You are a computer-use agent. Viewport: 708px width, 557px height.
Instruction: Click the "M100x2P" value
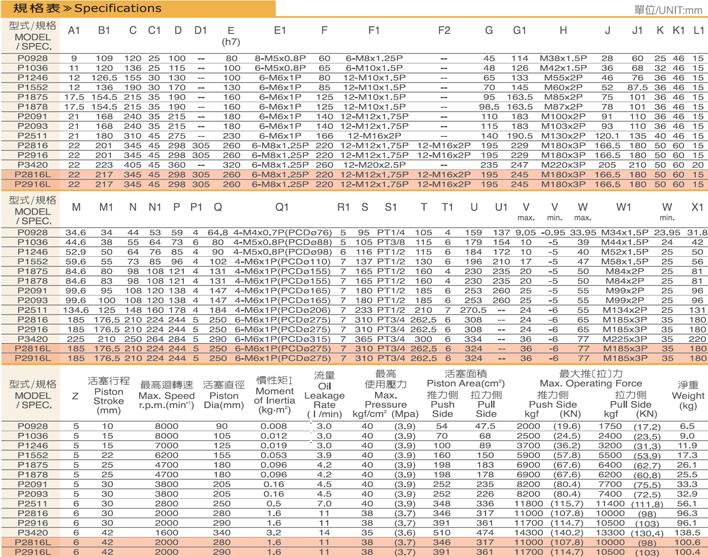[x=563, y=116]
